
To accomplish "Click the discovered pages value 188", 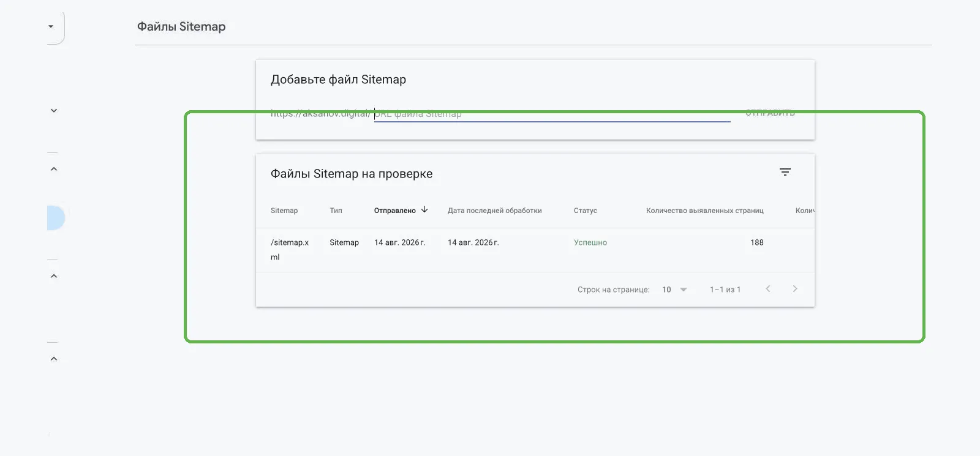I will pyautogui.click(x=757, y=242).
